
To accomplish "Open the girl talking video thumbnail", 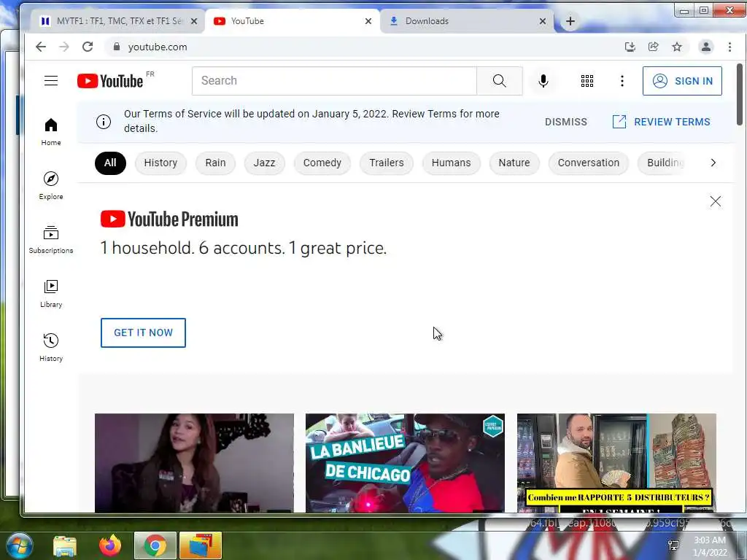I will [194, 463].
